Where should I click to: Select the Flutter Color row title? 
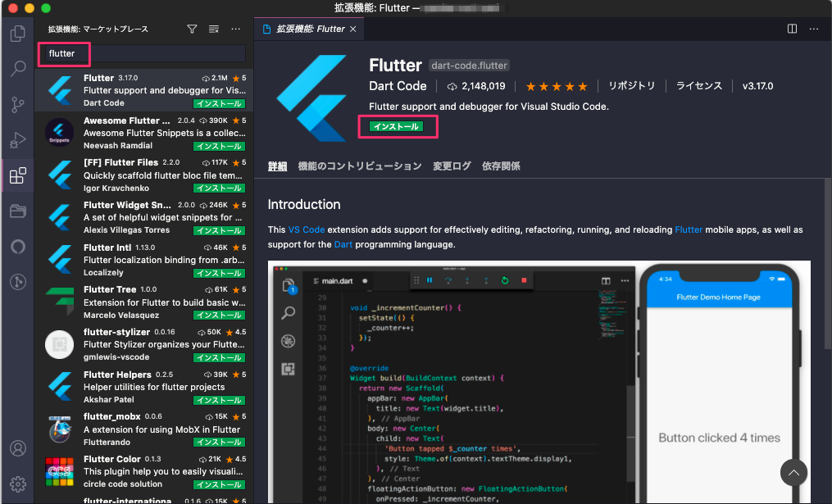coord(112,459)
